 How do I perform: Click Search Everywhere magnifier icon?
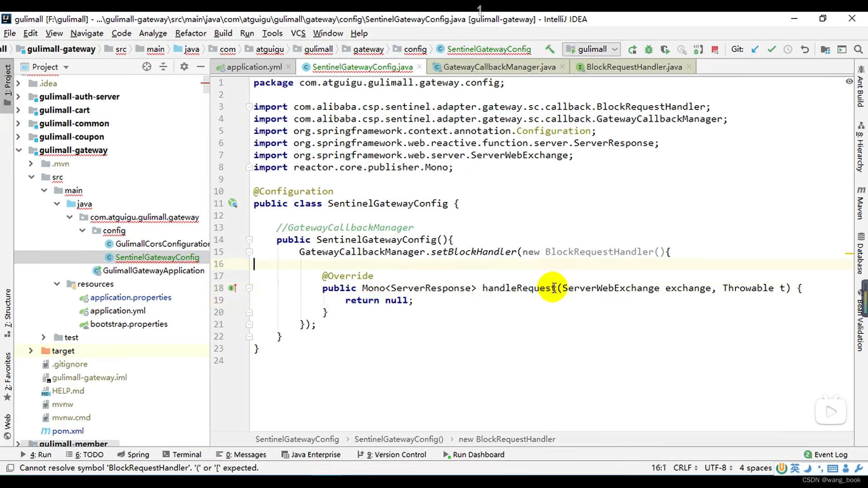(x=858, y=49)
